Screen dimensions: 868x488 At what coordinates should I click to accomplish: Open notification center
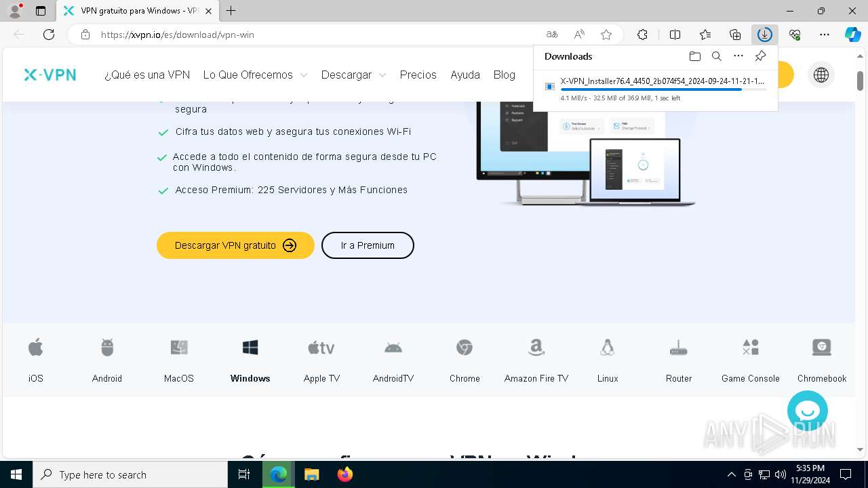(846, 474)
